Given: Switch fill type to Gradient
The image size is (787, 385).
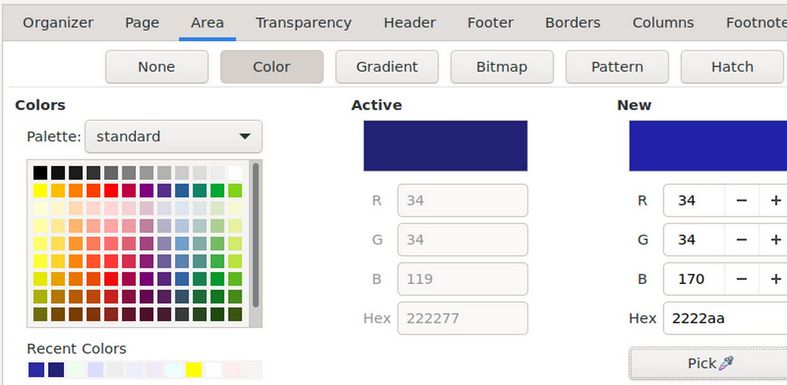Looking at the screenshot, I should [387, 67].
